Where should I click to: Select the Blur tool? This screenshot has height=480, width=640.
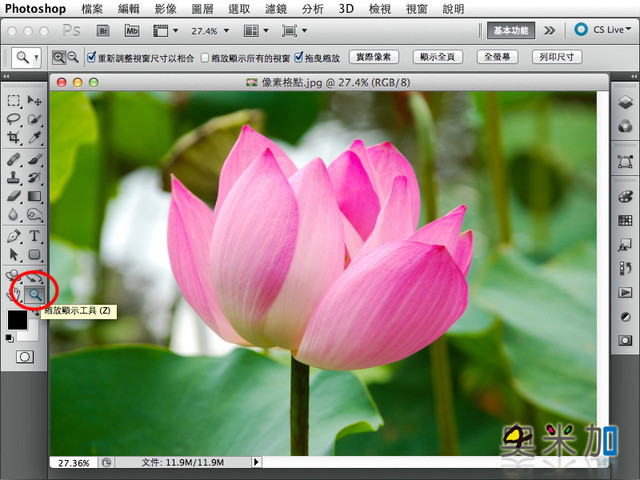(13, 215)
